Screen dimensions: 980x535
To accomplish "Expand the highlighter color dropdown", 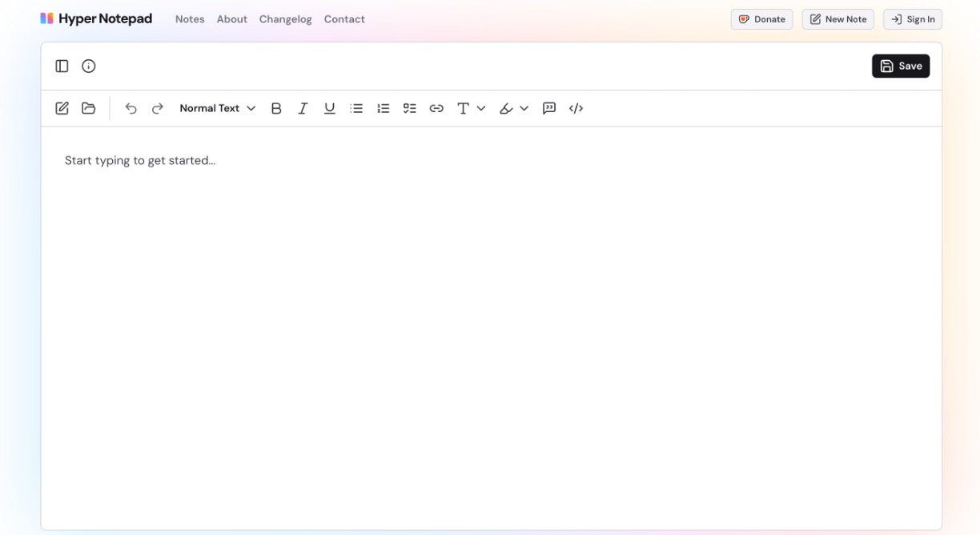I will (524, 107).
